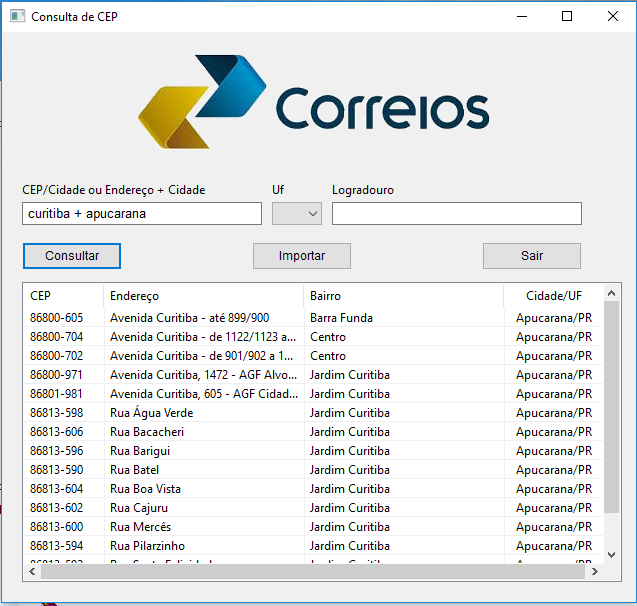Focus the CEP/Cidade search input field

[141, 214]
